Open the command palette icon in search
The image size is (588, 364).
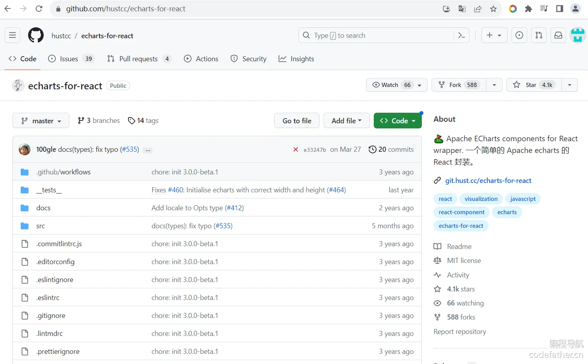point(462,36)
